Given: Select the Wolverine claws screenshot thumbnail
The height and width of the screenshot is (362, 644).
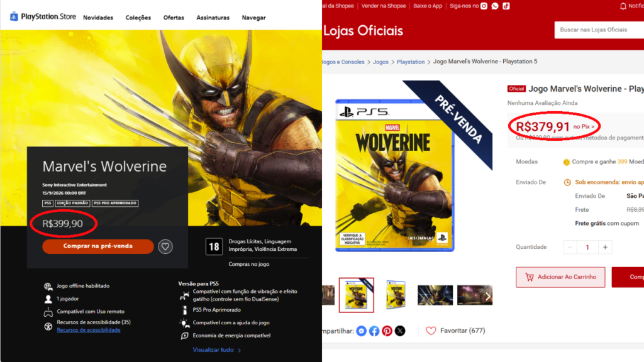Looking at the screenshot, I should pyautogui.click(x=435, y=295).
